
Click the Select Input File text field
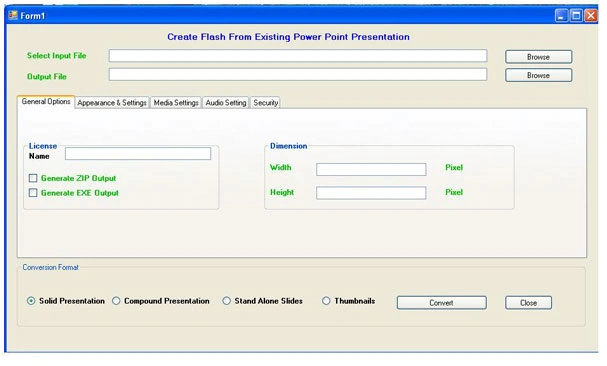point(298,56)
